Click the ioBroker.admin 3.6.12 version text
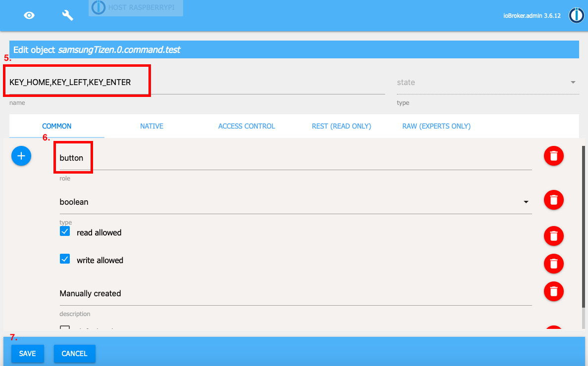588x366 pixels. coord(532,16)
